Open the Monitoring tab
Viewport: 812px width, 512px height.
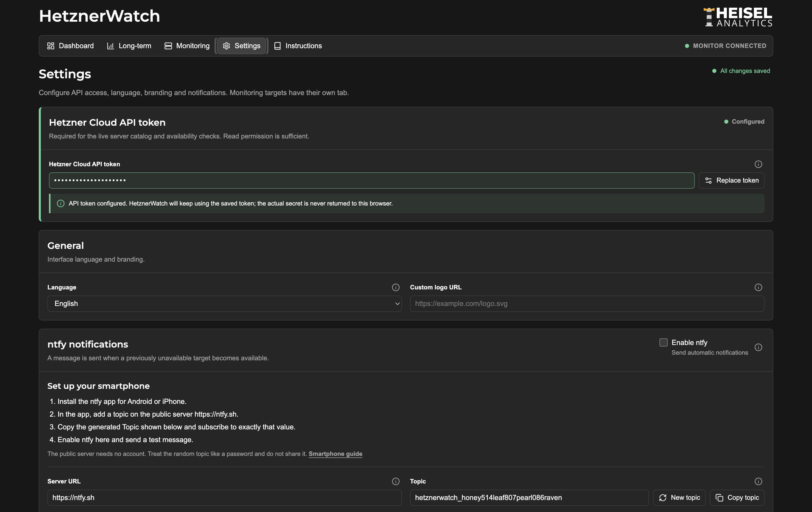pyautogui.click(x=187, y=46)
